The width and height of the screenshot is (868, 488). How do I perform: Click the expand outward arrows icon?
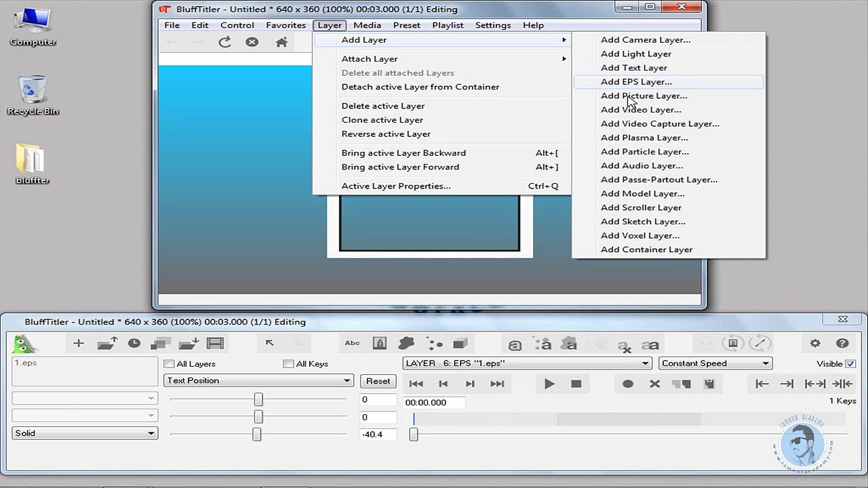coord(815,384)
